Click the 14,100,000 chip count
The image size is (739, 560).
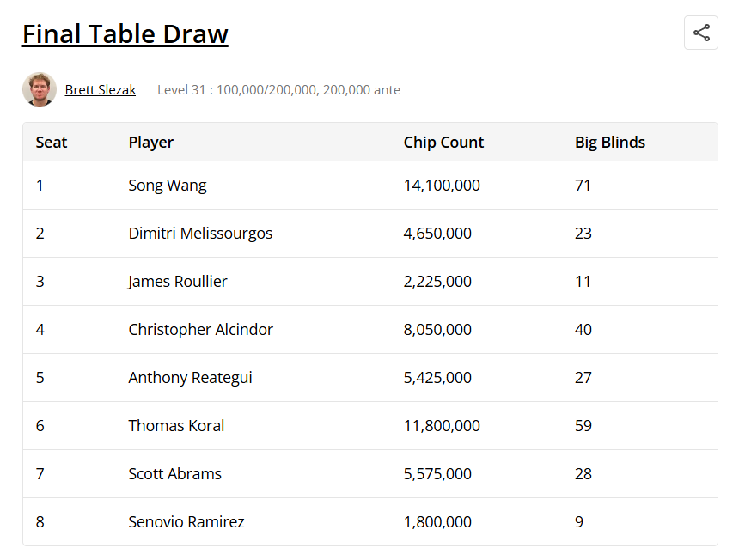click(x=442, y=186)
